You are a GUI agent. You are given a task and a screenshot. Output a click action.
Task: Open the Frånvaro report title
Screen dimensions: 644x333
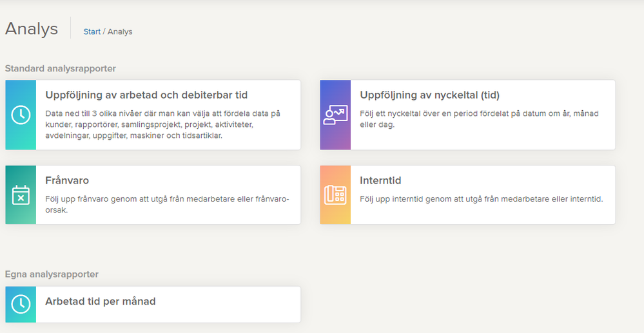[x=67, y=181]
